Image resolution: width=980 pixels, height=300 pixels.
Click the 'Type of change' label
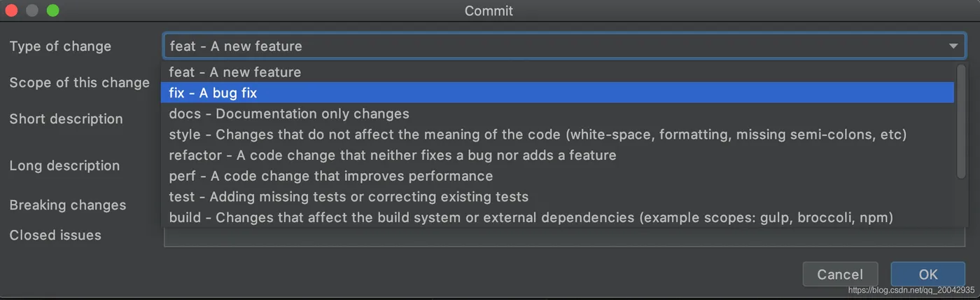[60, 46]
